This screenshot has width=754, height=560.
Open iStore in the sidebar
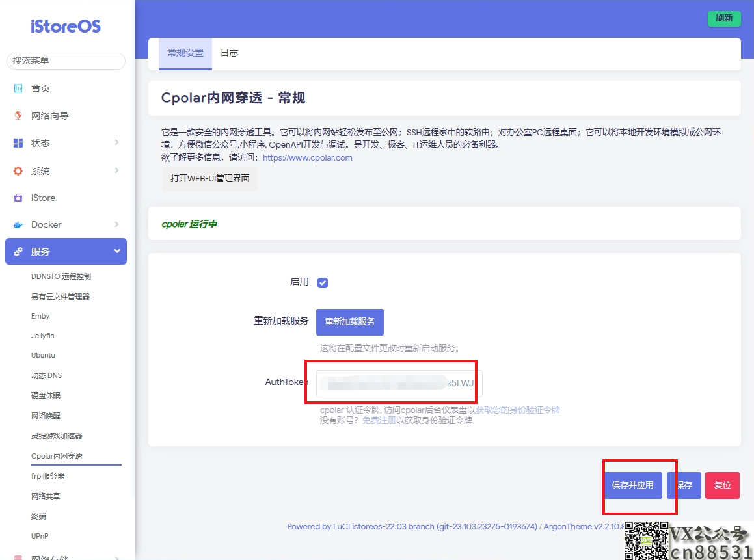click(44, 198)
